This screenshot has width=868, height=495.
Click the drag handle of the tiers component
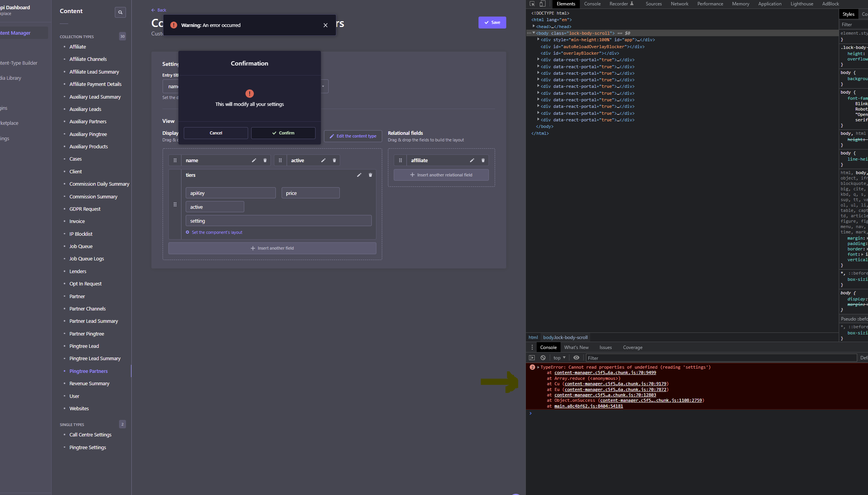tap(175, 205)
